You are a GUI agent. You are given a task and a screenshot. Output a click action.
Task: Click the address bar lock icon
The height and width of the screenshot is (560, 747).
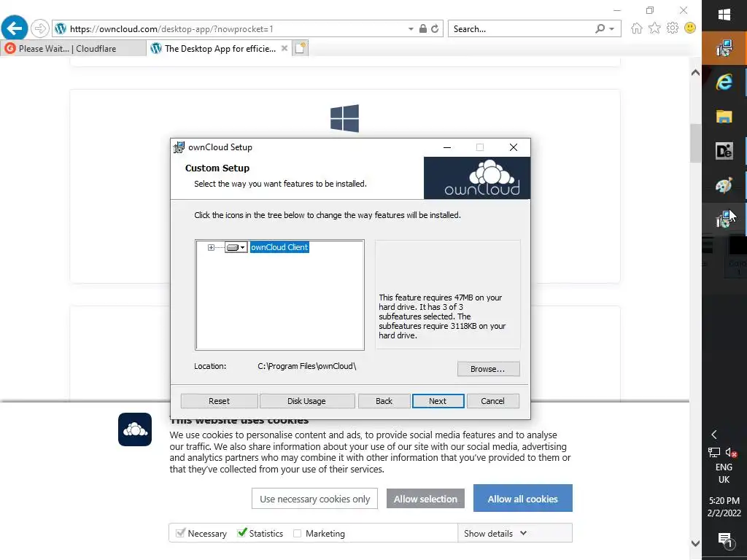click(x=423, y=28)
